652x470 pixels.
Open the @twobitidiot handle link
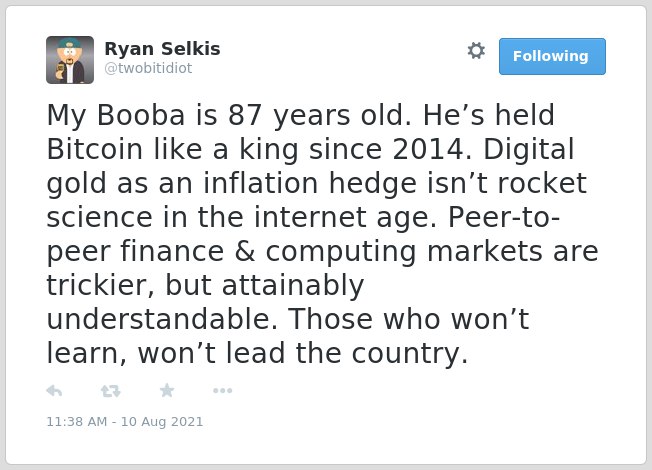[x=148, y=68]
